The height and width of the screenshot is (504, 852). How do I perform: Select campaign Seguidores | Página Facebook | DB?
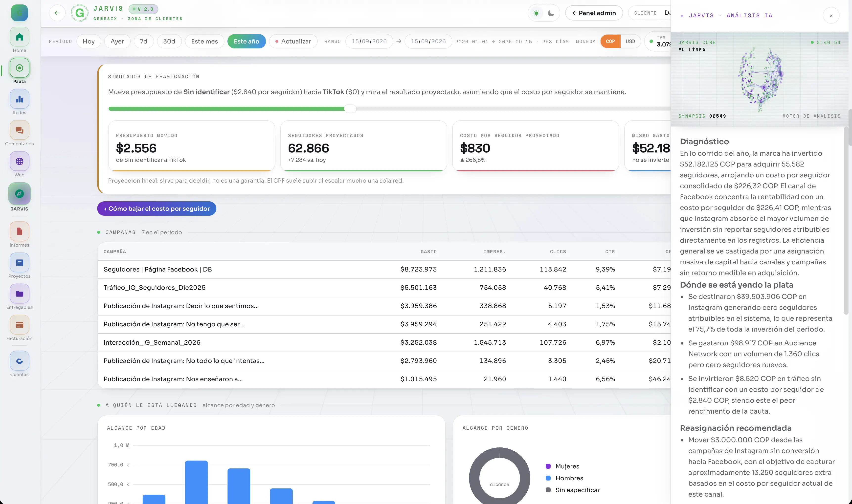(x=384, y=270)
